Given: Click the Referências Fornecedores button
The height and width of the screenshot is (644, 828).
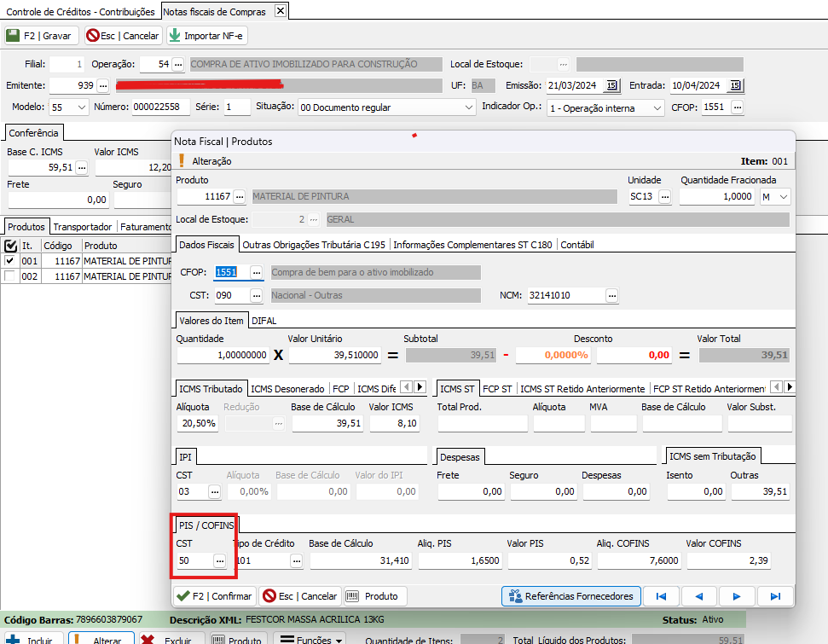Looking at the screenshot, I should (x=570, y=596).
